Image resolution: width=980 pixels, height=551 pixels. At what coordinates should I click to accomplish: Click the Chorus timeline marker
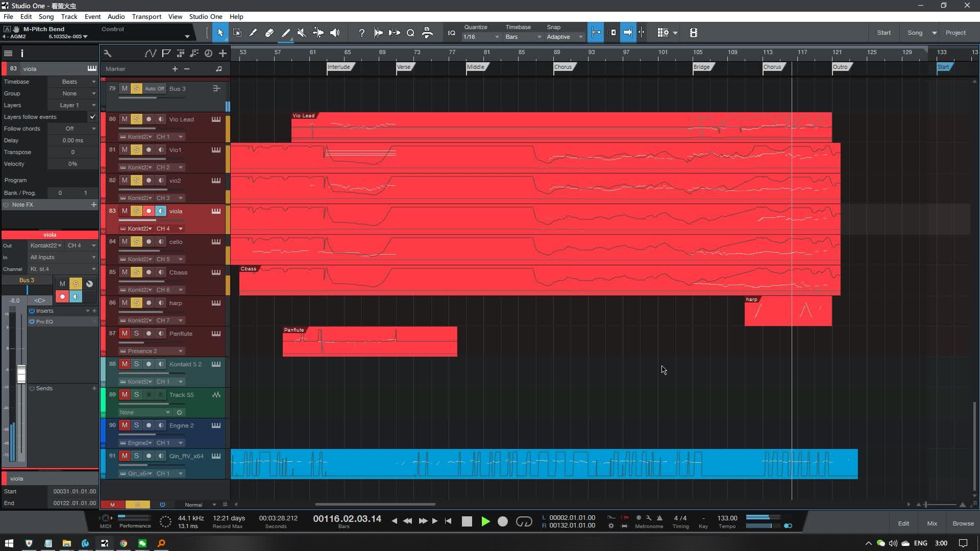pyautogui.click(x=564, y=66)
